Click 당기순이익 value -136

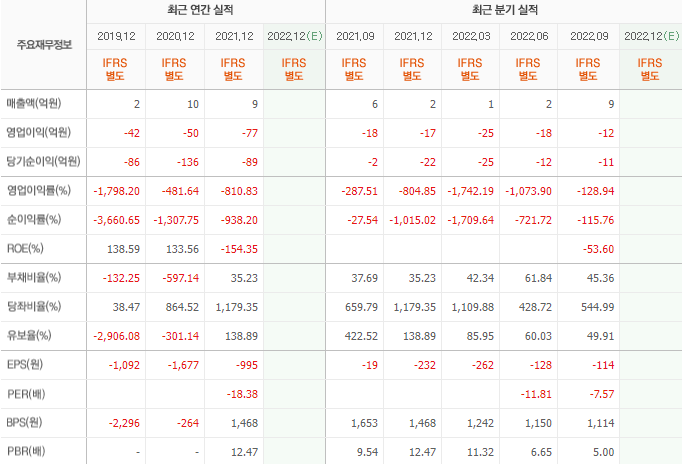click(188, 163)
